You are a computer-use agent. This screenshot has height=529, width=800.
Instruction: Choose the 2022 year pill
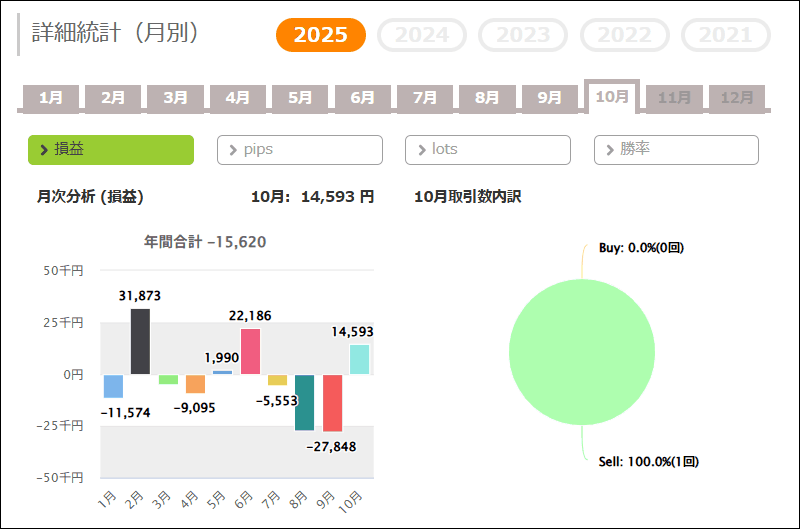click(x=625, y=35)
